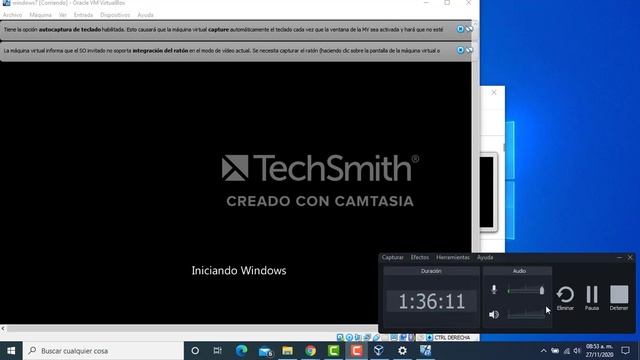
Task: Toggle the system audio speaker icon
Action: [x=494, y=314]
